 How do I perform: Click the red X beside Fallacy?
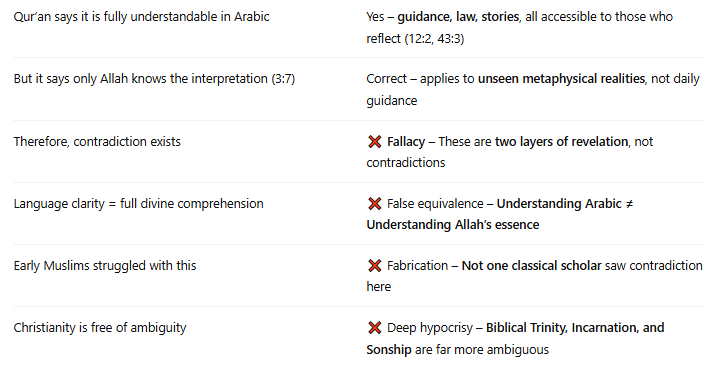tap(375, 142)
